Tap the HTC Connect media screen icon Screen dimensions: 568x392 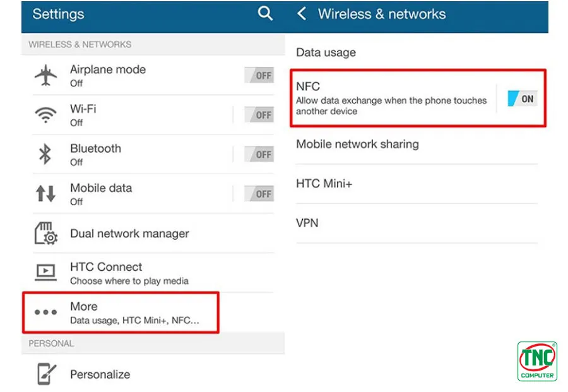45,273
